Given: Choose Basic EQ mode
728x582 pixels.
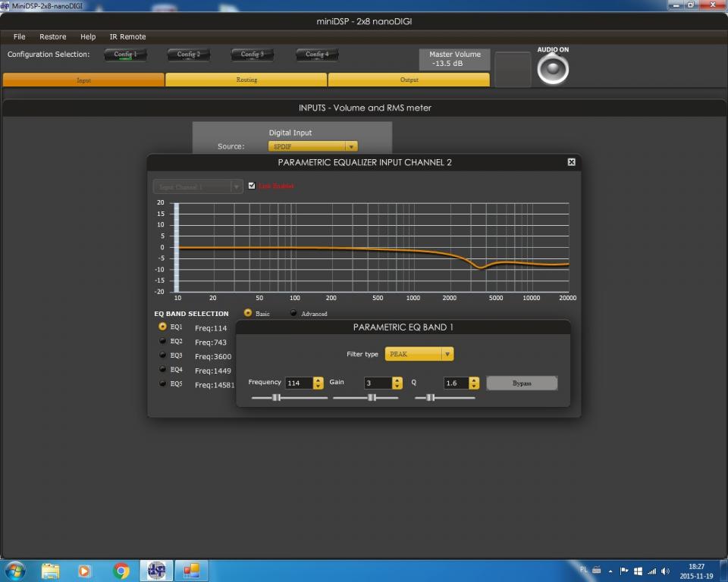Looking at the screenshot, I should pos(248,313).
